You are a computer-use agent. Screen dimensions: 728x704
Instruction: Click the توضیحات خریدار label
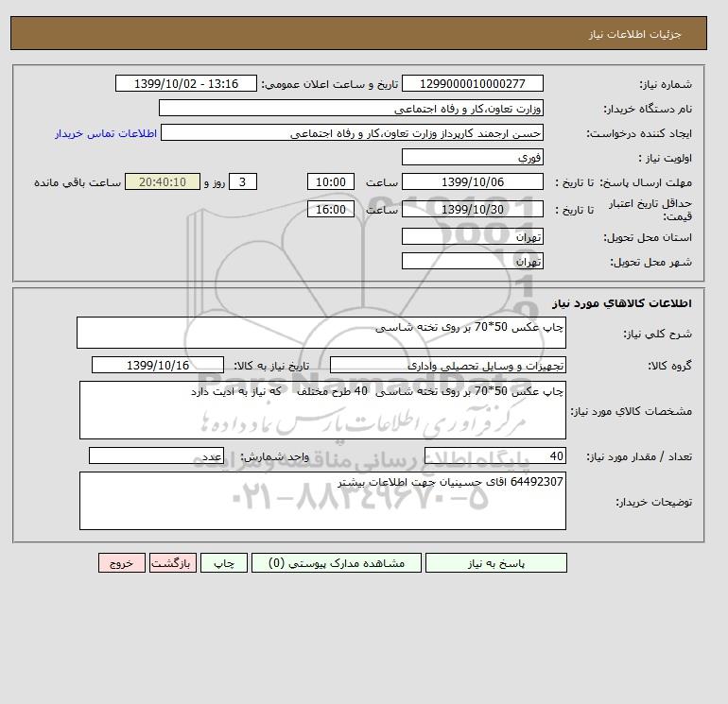coord(653,502)
